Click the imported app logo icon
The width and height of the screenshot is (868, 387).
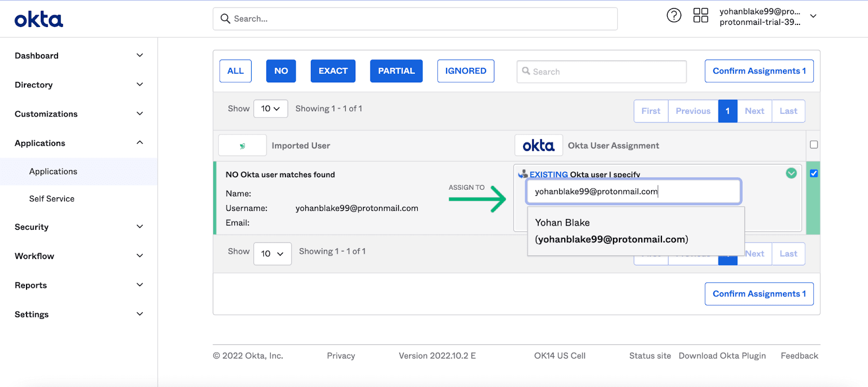pyautogui.click(x=242, y=145)
